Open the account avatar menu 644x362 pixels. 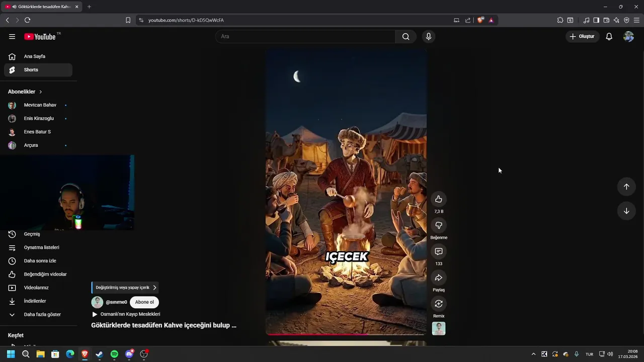628,36
